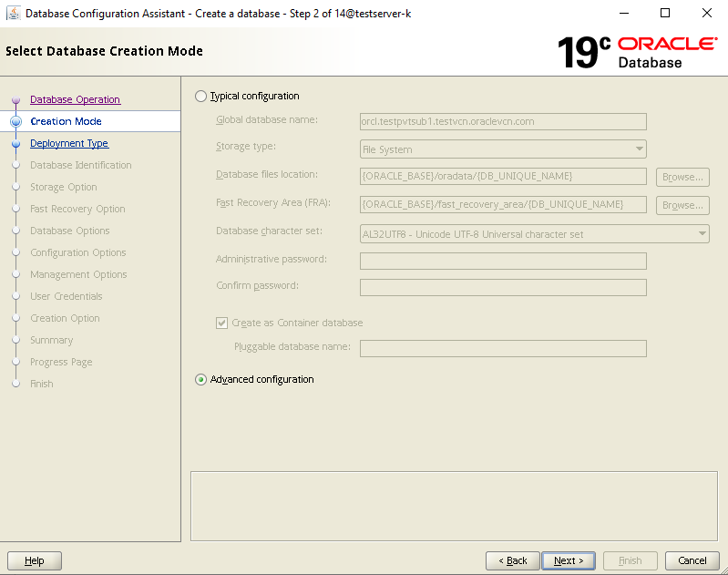Proceed with the Next button
This screenshot has width=728, height=575.
tap(569, 560)
